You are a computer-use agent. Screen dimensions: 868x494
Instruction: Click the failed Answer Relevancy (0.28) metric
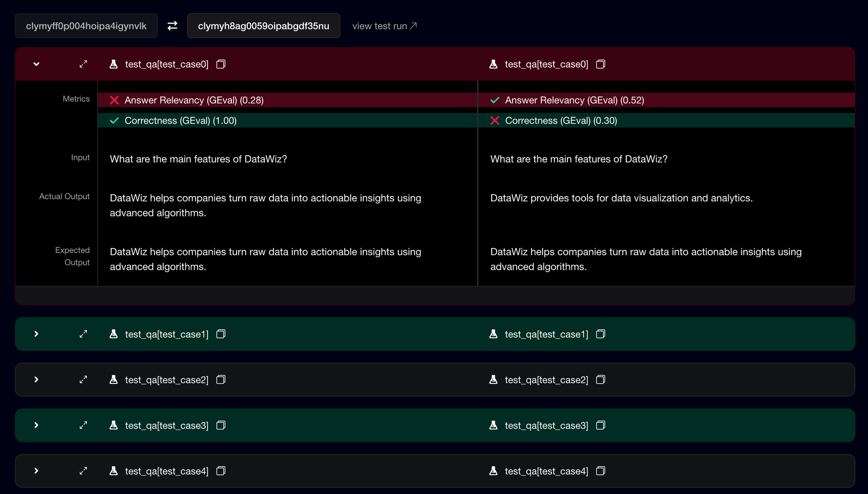(194, 100)
